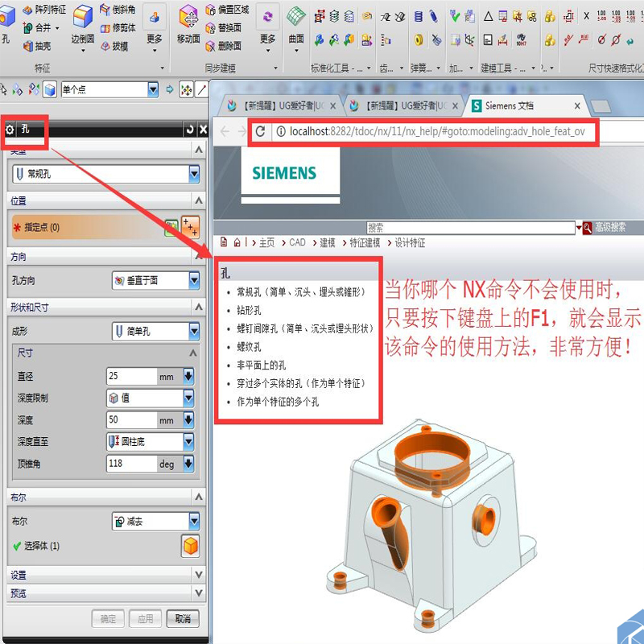Open the 非平面上的孔 help link
This screenshot has height=644, width=644.
[x=261, y=365]
